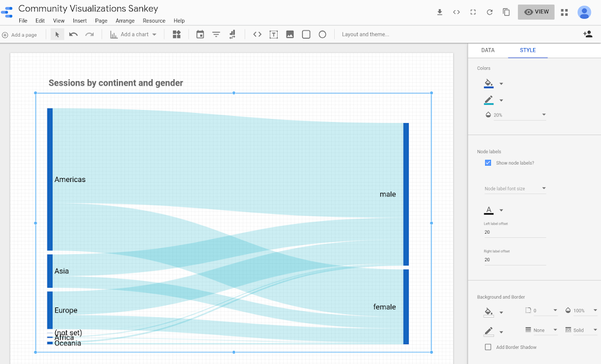The image size is (601, 364).
Task: Select the Sessions by continent and gender title
Action: [116, 83]
